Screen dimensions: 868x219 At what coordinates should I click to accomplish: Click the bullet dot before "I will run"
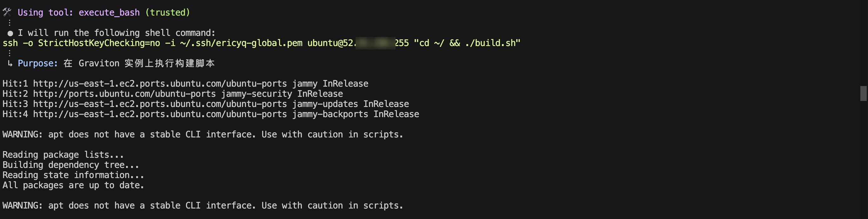(10, 33)
